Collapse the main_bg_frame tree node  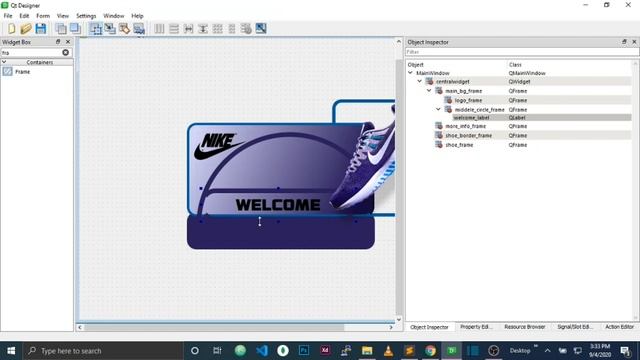pyautogui.click(x=429, y=91)
